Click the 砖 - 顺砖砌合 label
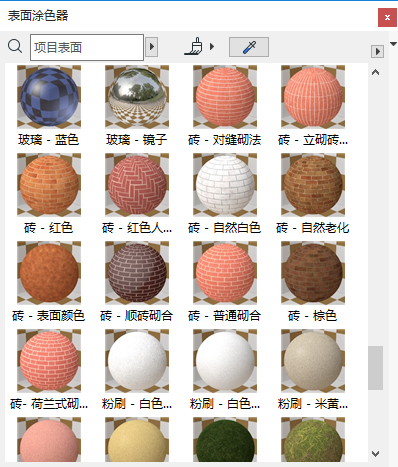Screen dimensions: 398x467 pyautogui.click(x=137, y=316)
